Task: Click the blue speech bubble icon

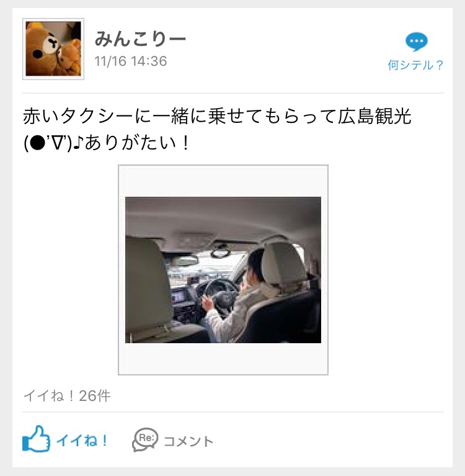Action: (417, 42)
